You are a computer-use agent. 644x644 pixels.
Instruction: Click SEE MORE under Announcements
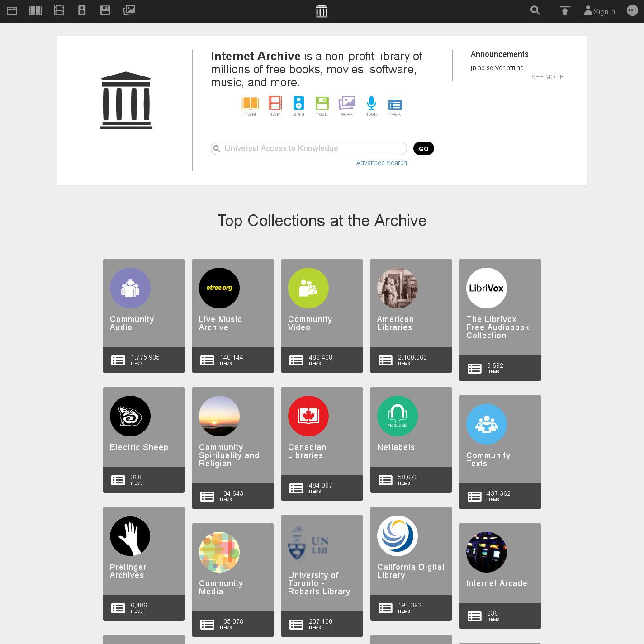547,77
